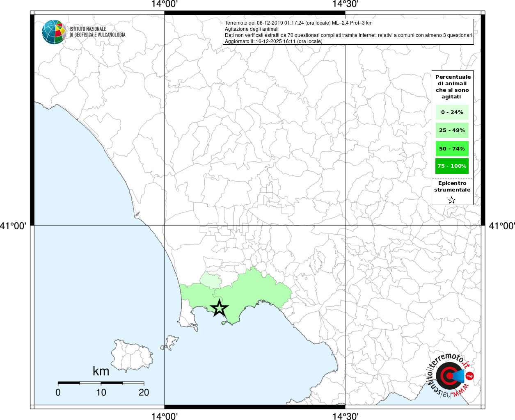The height and width of the screenshot is (420, 515).
Task: Click the bottom 14°00' longitude label
Action: tap(165, 416)
